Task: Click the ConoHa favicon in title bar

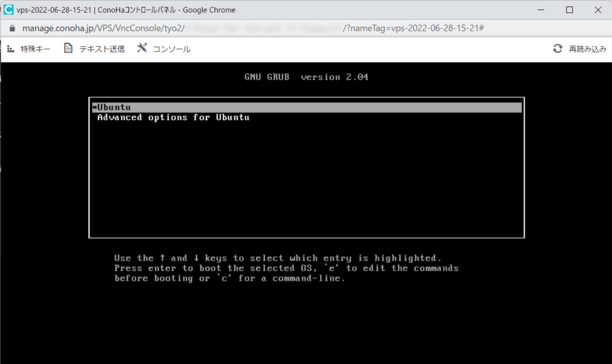Action: pos(8,10)
